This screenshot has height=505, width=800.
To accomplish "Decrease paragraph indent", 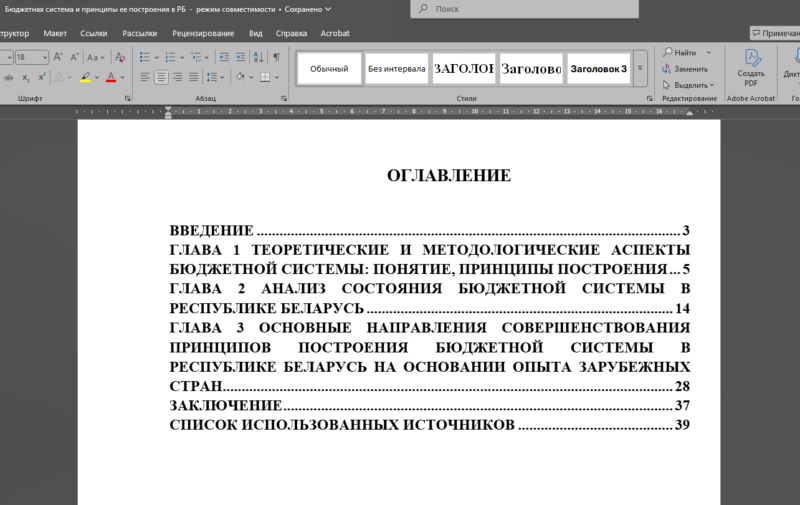I will pos(224,57).
